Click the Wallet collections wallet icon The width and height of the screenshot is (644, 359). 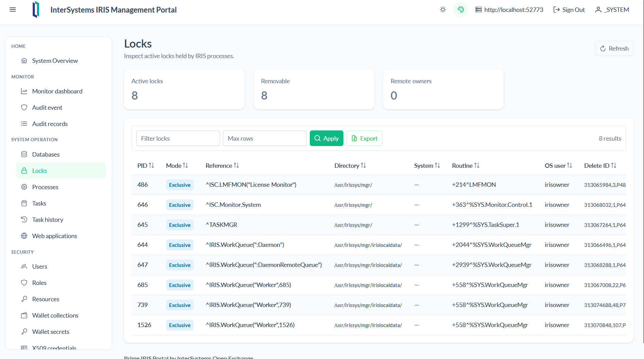[x=24, y=315]
